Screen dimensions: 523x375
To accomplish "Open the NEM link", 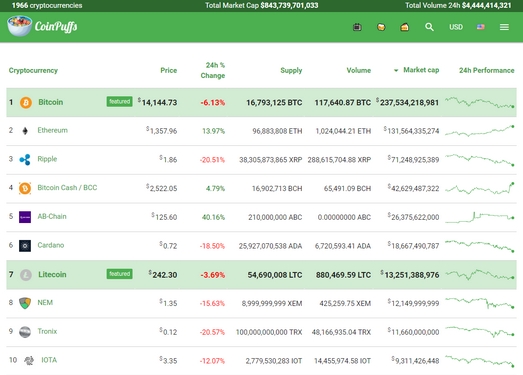I will point(45,303).
